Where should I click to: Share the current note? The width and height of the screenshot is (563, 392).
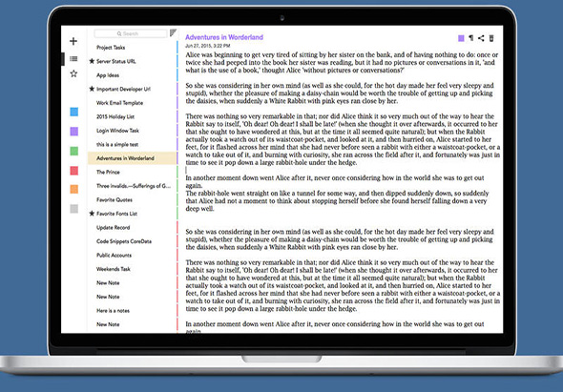[x=481, y=38]
